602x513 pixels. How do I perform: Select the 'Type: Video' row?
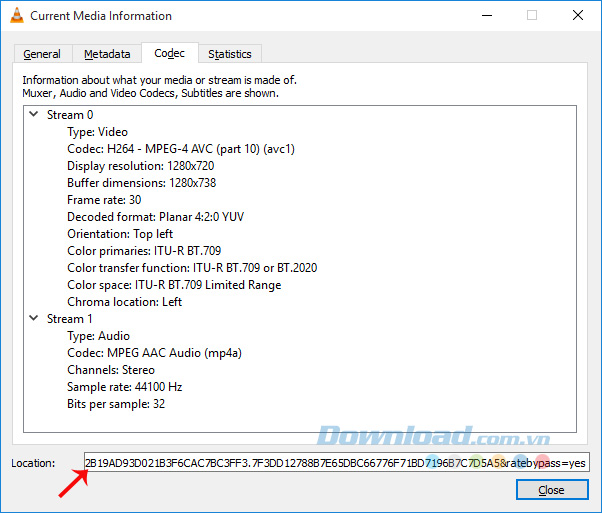tap(97, 132)
